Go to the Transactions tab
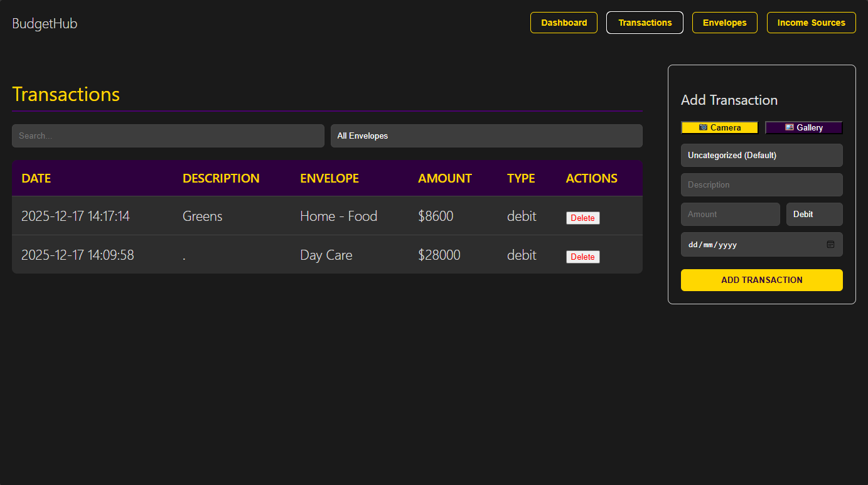The height and width of the screenshot is (485, 868). pyautogui.click(x=645, y=22)
